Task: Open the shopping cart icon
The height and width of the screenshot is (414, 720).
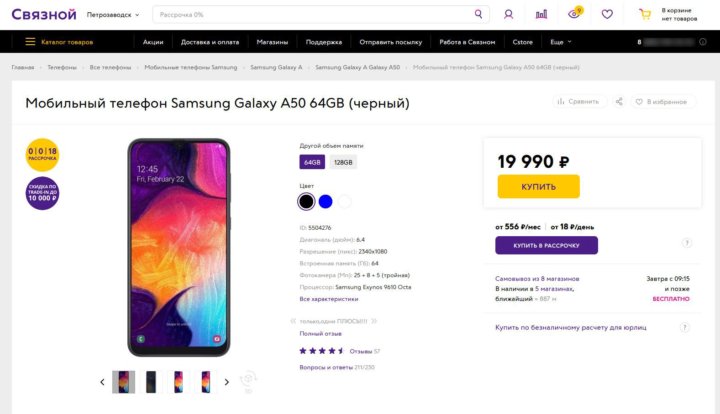Action: [645, 15]
